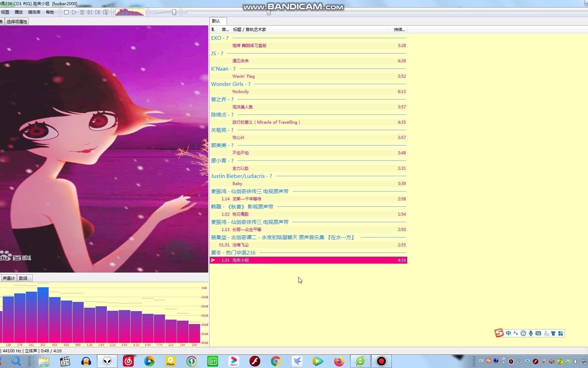Image resolution: width=588 pixels, height=368 pixels.
Task: Skip to the next track
Action: 98,12
